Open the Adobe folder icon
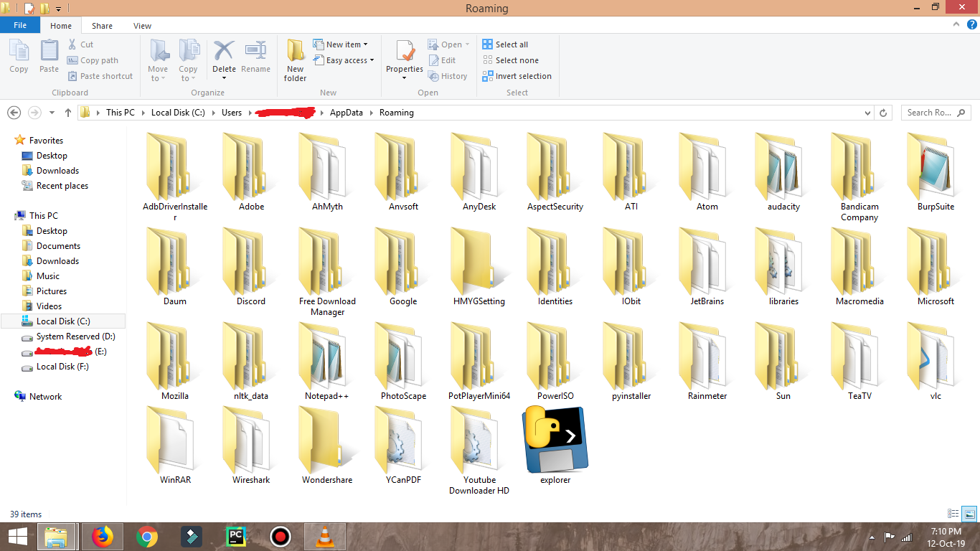This screenshot has width=980, height=551. (251, 166)
